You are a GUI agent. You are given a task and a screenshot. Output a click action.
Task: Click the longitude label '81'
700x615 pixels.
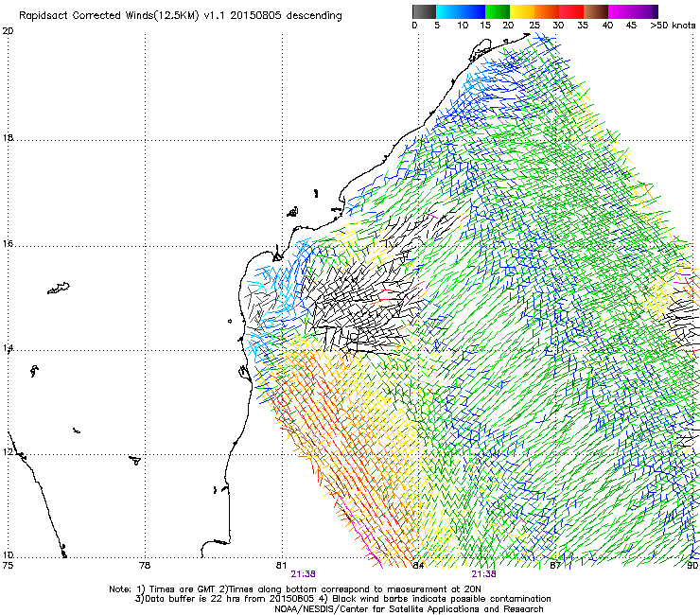(281, 566)
